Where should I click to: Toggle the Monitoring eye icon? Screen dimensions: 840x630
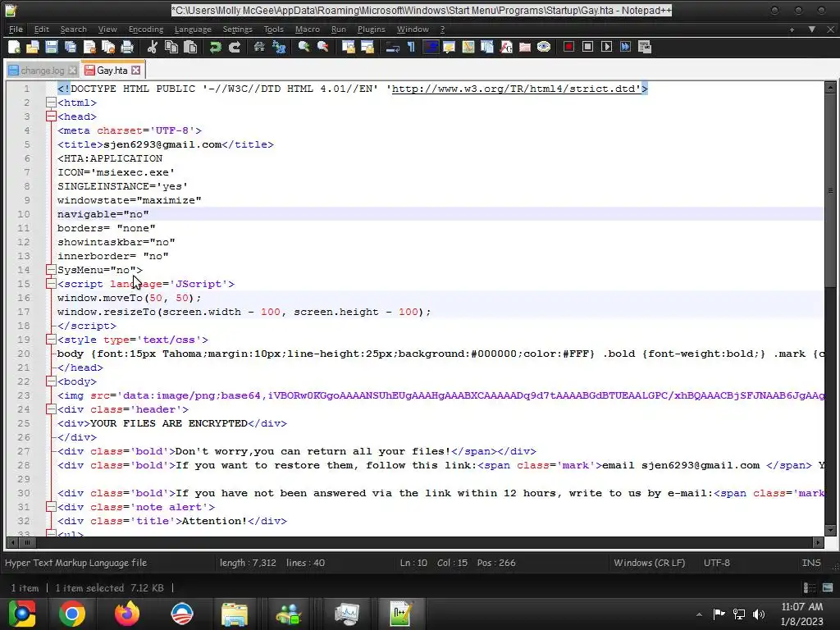(x=544, y=47)
